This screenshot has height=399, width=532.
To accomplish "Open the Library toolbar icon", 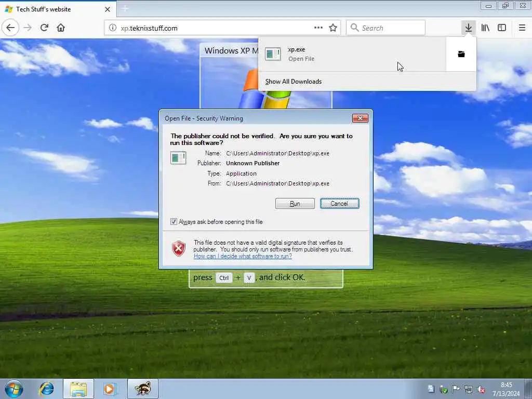I will (x=485, y=28).
